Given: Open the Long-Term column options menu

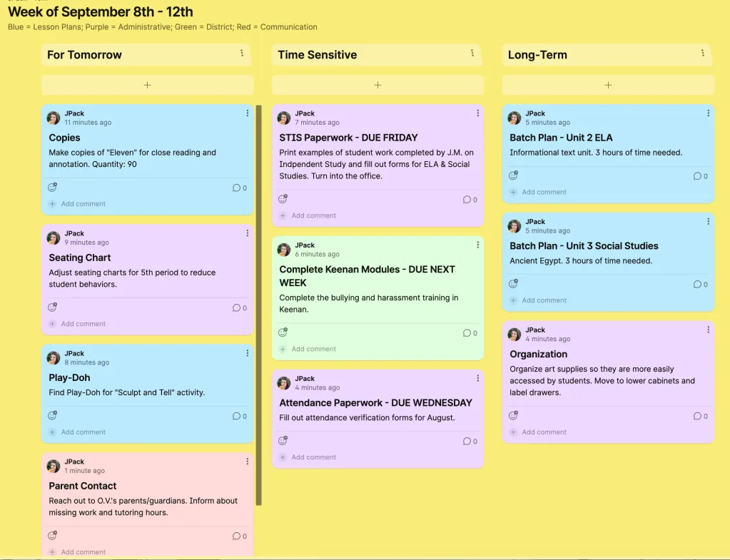Looking at the screenshot, I should coord(703,53).
